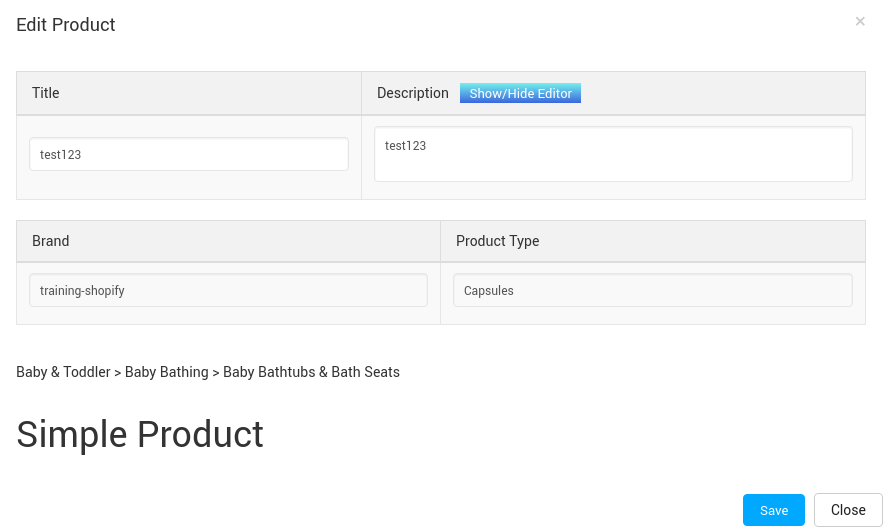Click the Brand column header
The image size is (890, 531).
pyautogui.click(x=51, y=241)
